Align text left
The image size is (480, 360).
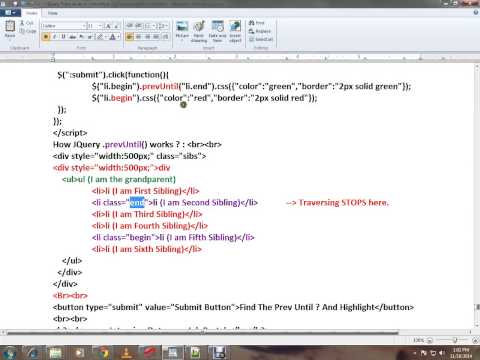pos(130,37)
